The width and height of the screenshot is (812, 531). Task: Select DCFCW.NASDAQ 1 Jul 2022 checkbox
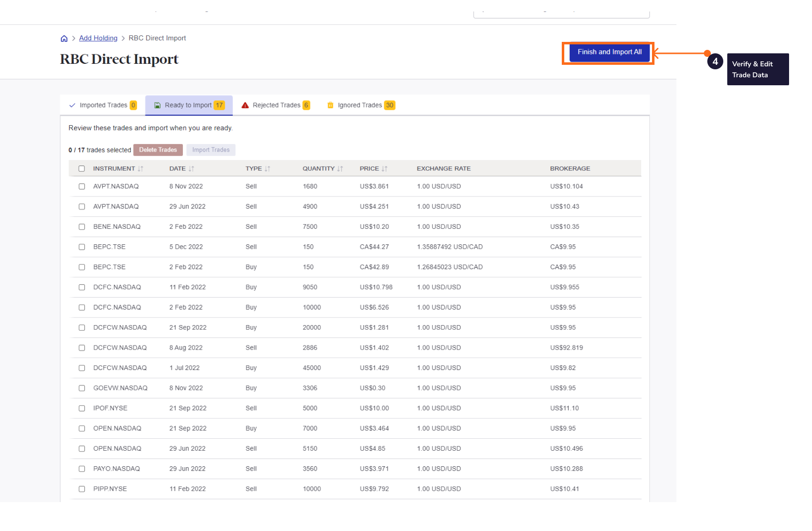click(x=82, y=368)
